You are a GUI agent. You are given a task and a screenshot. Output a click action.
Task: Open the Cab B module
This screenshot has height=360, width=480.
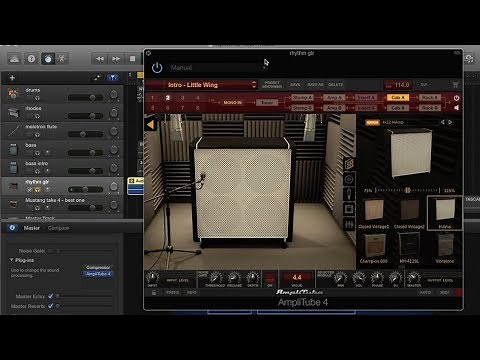pyautogui.click(x=398, y=108)
